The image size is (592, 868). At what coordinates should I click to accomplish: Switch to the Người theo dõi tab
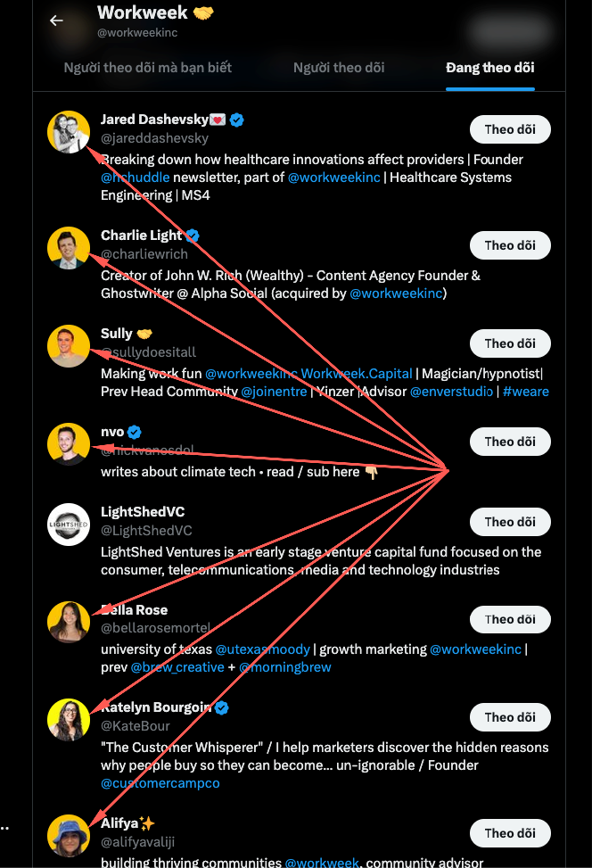point(339,68)
